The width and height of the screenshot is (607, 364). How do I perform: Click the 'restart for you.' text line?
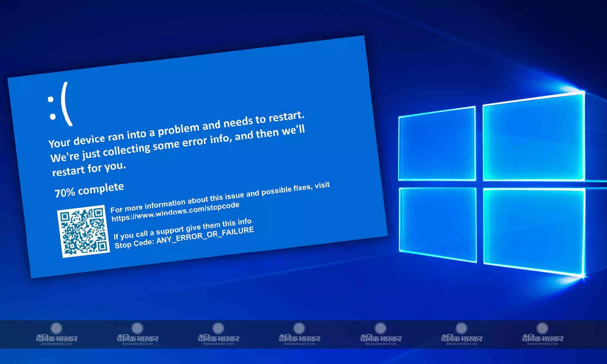(x=89, y=169)
